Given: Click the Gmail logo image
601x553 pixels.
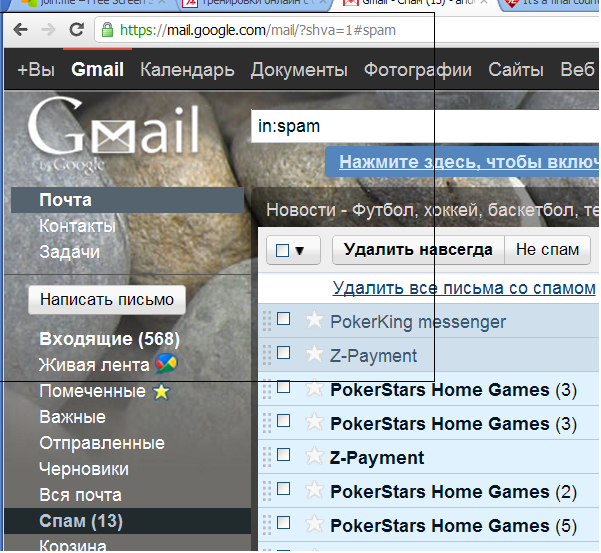Looking at the screenshot, I should (113, 134).
